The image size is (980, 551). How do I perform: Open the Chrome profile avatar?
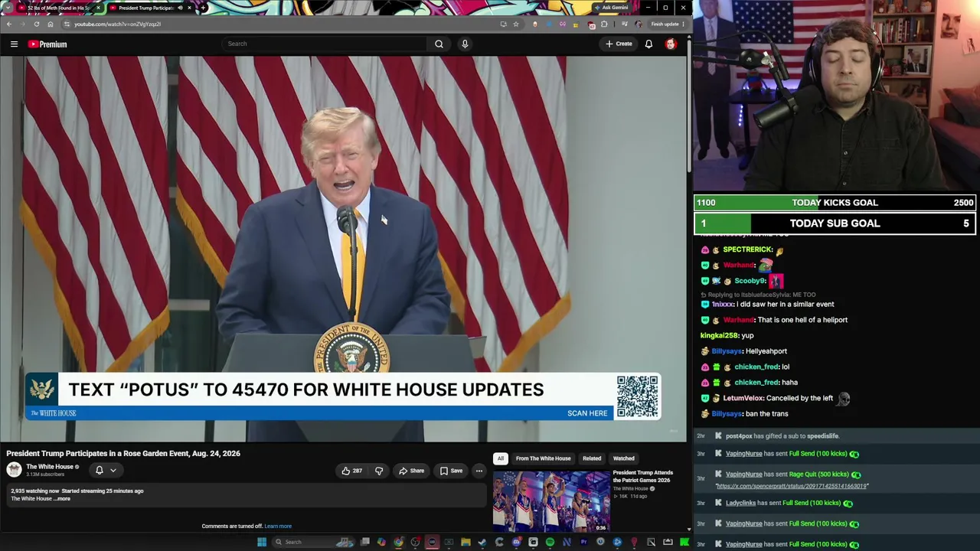pos(638,24)
